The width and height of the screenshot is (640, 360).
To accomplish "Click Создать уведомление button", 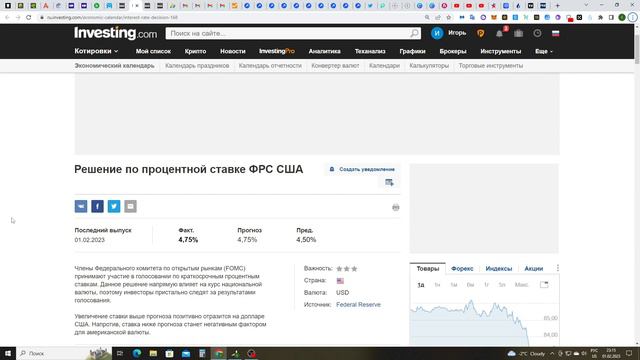I will 362,169.
